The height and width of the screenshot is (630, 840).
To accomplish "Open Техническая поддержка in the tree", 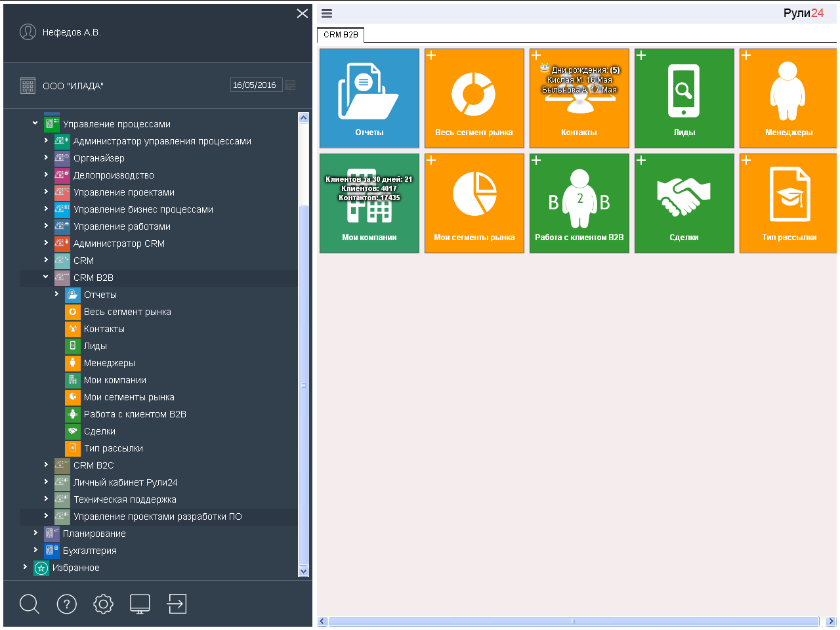I will [x=125, y=499].
